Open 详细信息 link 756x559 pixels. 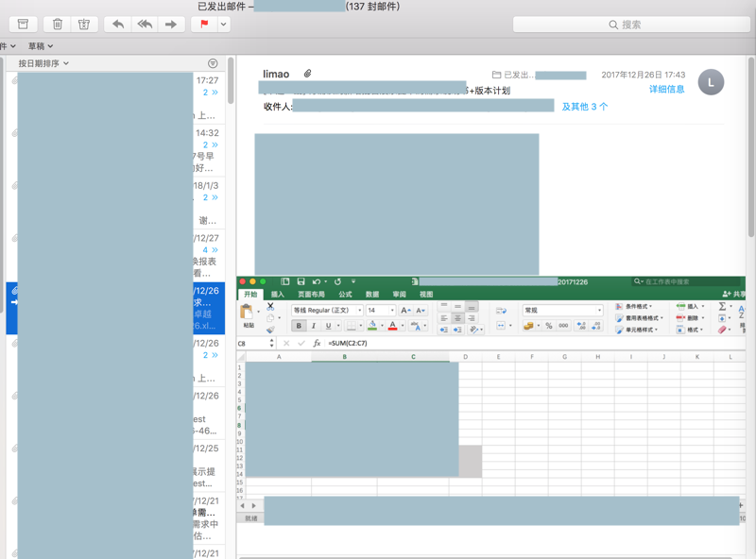click(666, 89)
